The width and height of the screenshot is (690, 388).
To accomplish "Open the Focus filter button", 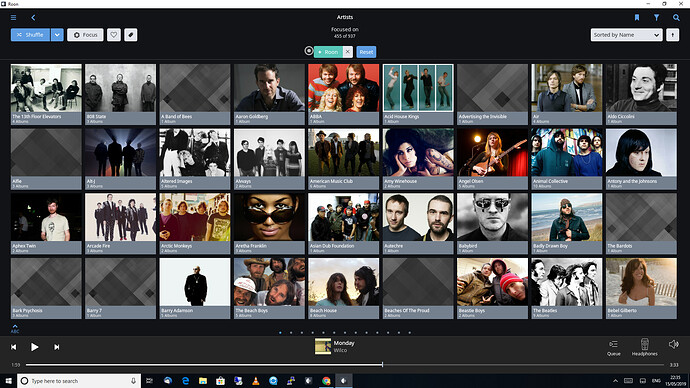I will [x=85, y=35].
